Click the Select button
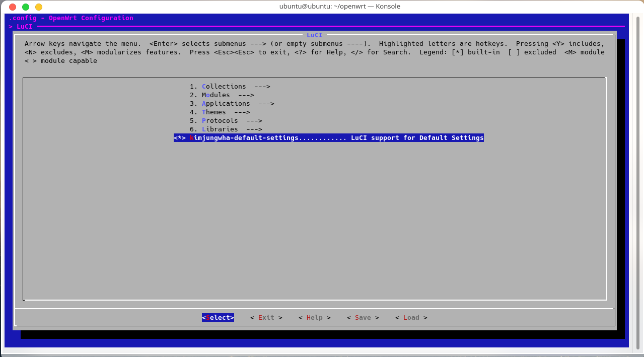The height and width of the screenshot is (357, 644). coord(218,318)
